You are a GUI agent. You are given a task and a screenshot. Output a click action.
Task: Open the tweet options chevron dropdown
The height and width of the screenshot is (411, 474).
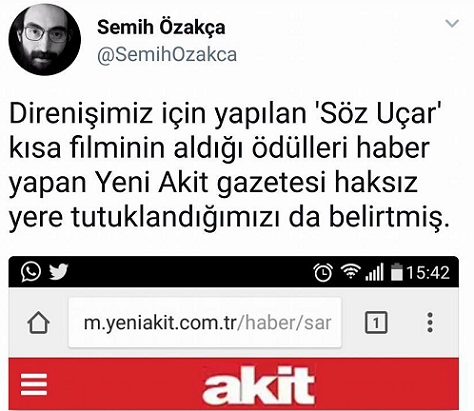[x=452, y=23]
